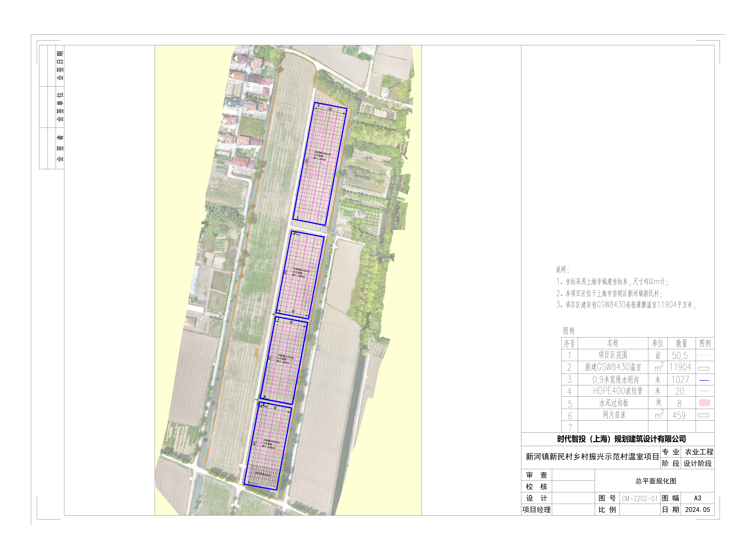The image size is (756, 534).
Task: Click the dashed orange 项目区范围 legend symbol
Action: [704, 355]
